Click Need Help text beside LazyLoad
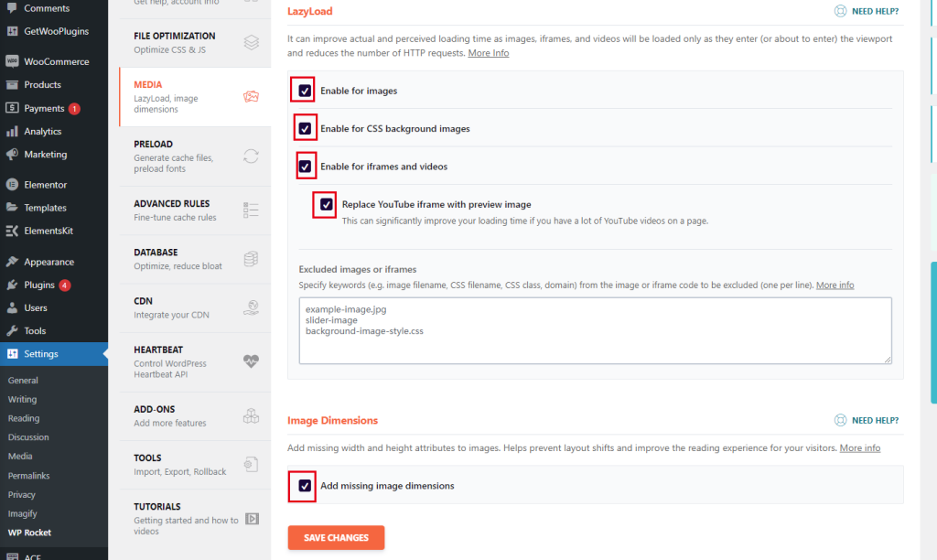Viewport: 937px width, 560px height. [875, 11]
